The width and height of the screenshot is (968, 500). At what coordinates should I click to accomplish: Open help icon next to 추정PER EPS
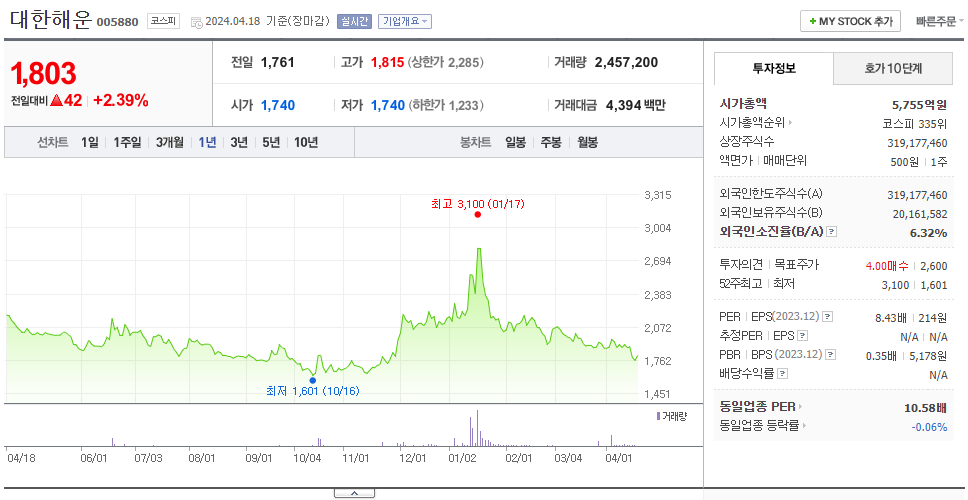point(803,336)
